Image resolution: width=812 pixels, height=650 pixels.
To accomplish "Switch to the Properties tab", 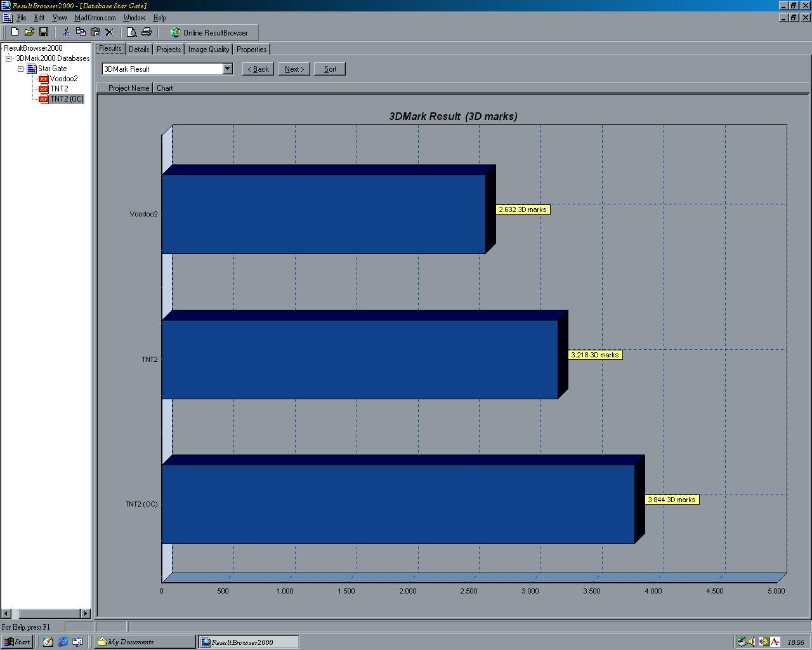I will (x=252, y=49).
